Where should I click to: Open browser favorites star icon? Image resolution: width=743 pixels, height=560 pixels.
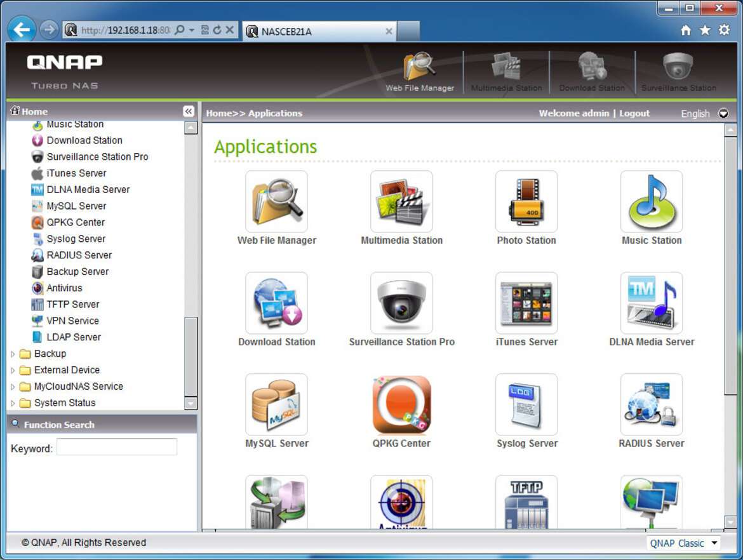[705, 31]
